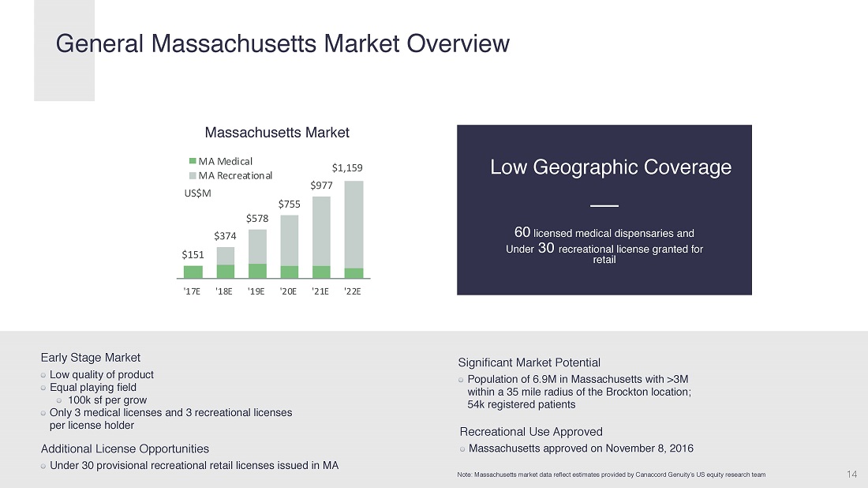
Task: Click the Canaccord Genuity footnote
Action: [611, 475]
